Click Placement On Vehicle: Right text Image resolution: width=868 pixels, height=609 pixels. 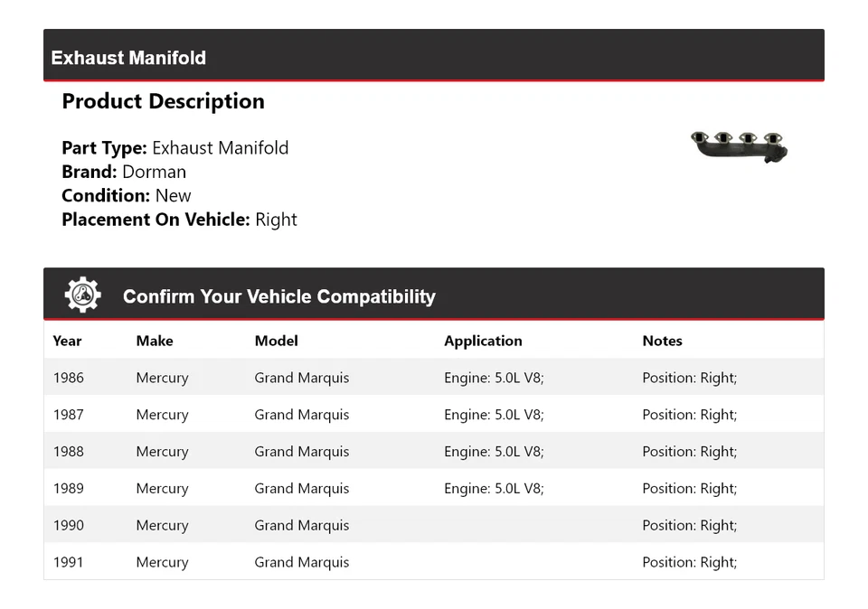[179, 220]
